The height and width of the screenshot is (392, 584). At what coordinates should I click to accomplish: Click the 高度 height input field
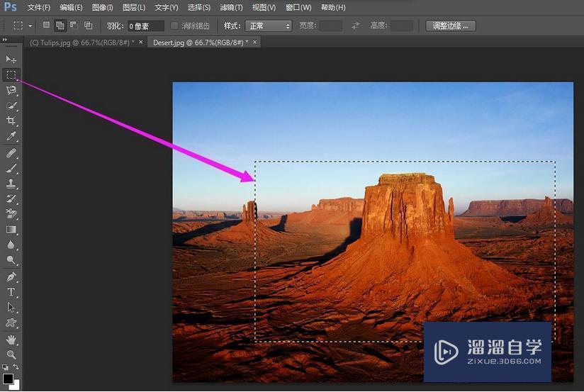coord(401,26)
